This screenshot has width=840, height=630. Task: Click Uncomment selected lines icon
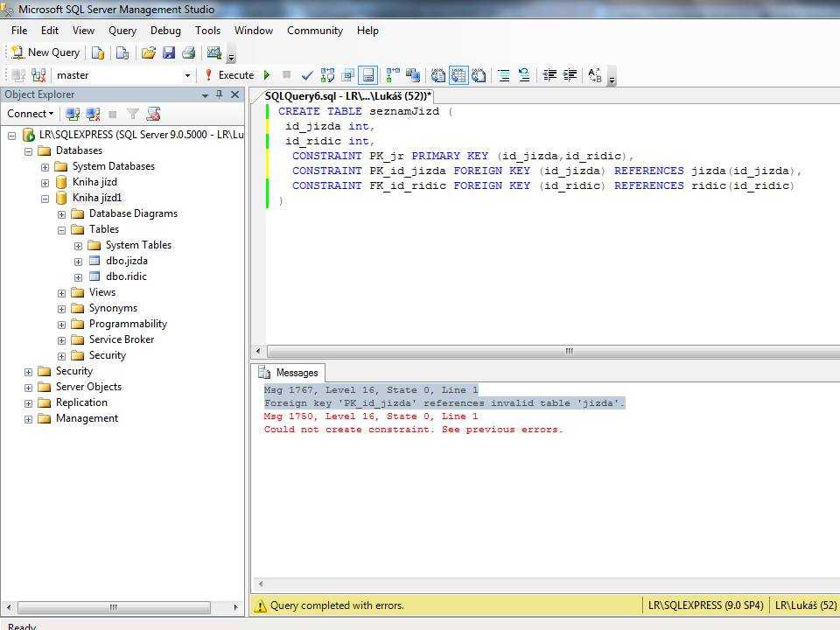pyautogui.click(x=524, y=75)
